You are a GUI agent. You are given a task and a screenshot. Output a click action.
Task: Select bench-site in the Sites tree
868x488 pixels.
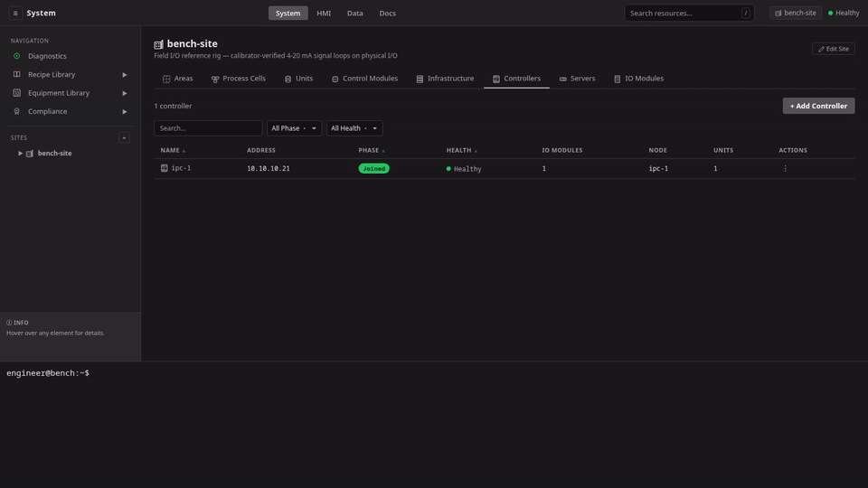54,154
